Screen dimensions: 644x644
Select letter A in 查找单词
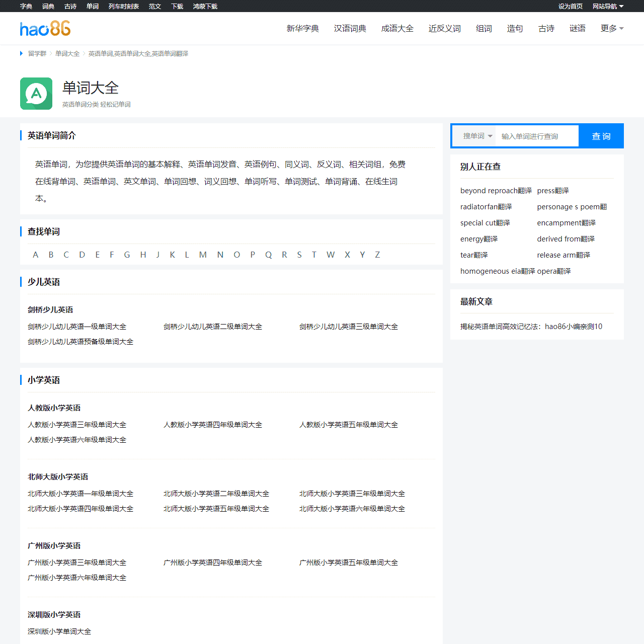35,255
